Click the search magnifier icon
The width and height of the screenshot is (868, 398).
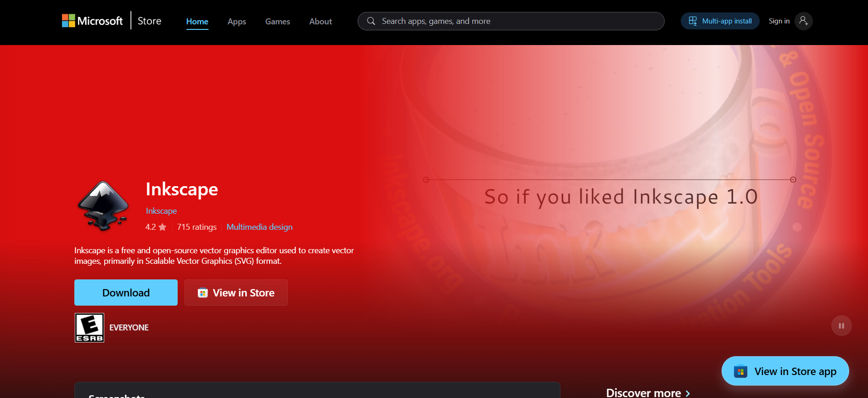click(371, 21)
